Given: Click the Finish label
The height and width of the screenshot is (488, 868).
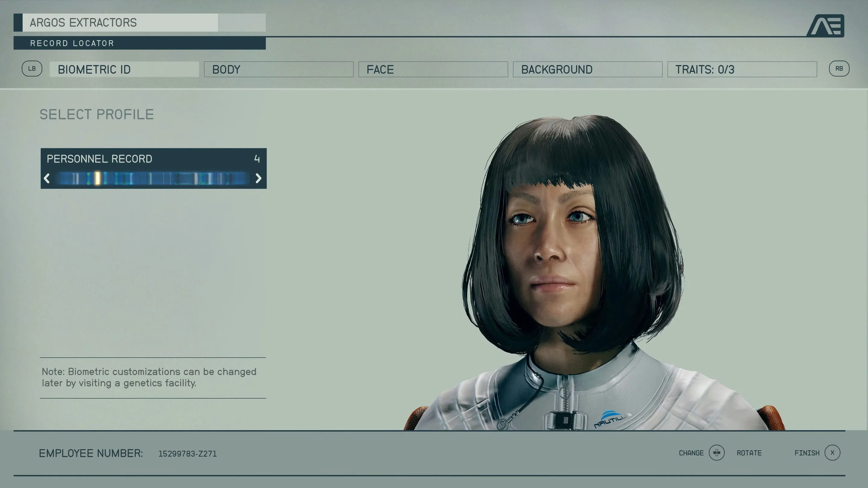Looking at the screenshot, I should [x=807, y=453].
